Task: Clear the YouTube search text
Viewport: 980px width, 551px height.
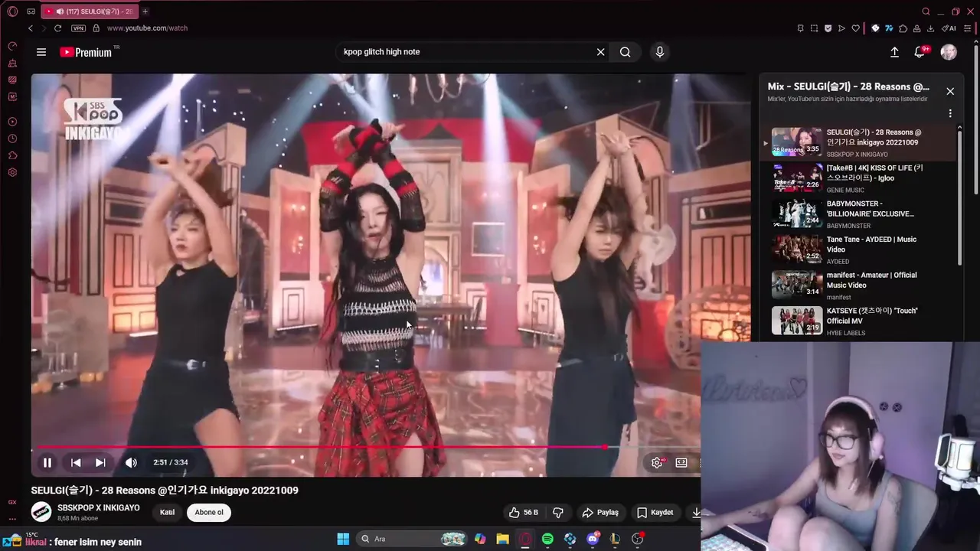Action: tap(601, 52)
